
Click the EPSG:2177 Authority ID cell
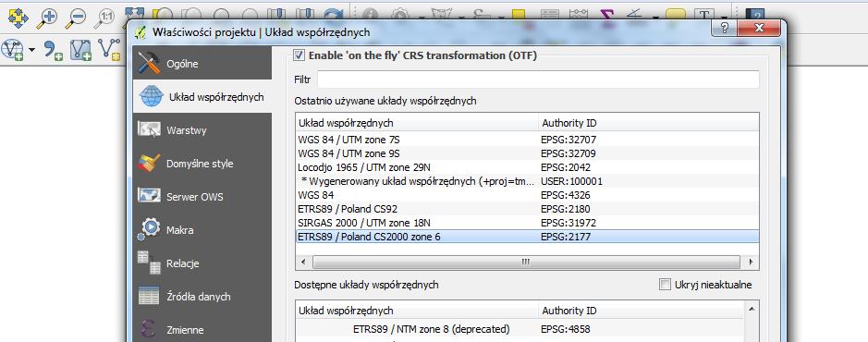565,237
